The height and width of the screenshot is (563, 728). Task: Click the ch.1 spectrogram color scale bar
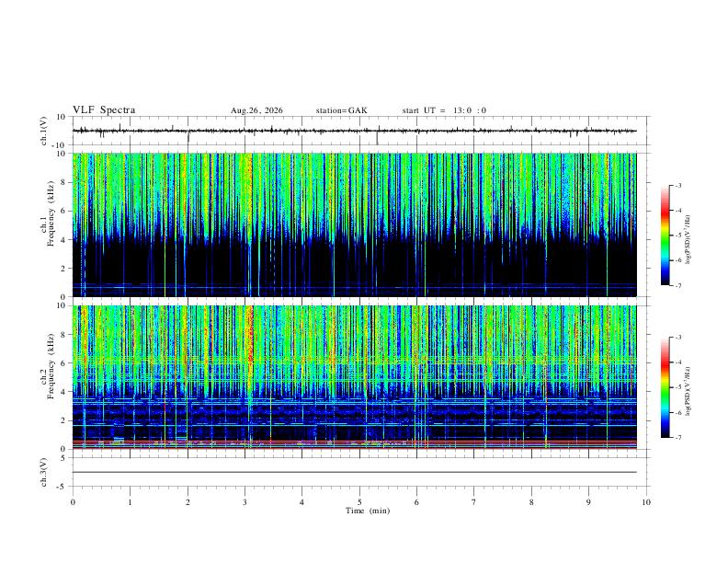tap(665, 236)
